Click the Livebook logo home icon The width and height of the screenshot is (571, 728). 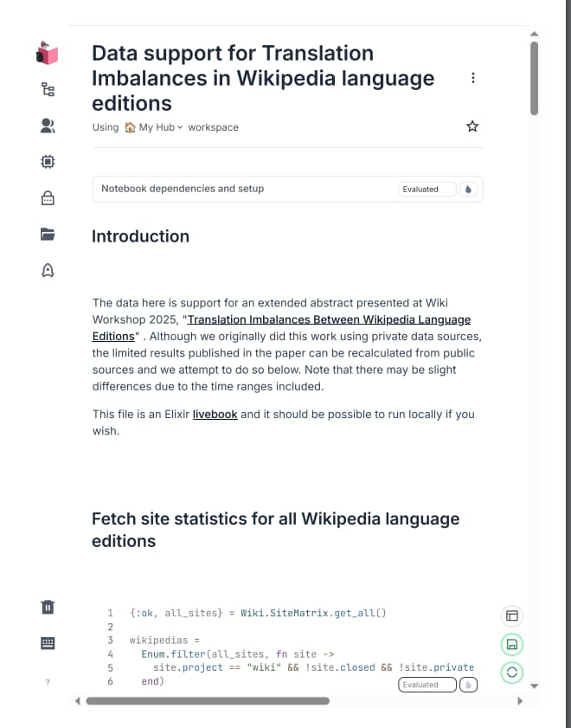click(x=47, y=53)
